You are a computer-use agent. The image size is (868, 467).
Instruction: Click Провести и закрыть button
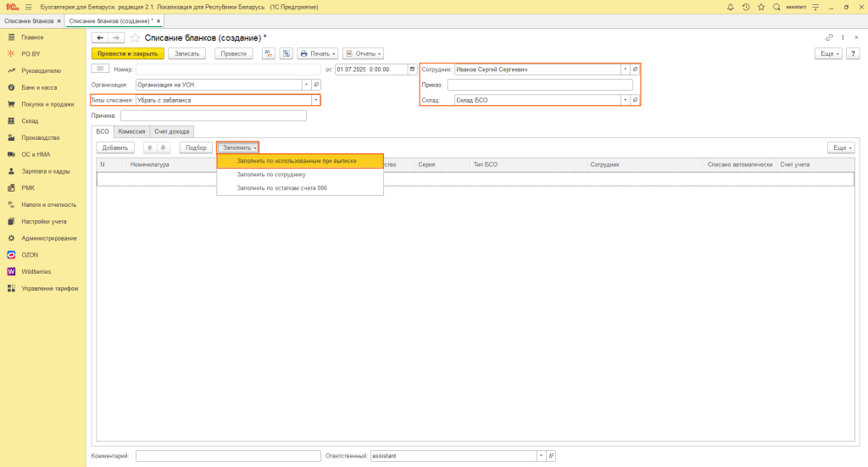[128, 53]
